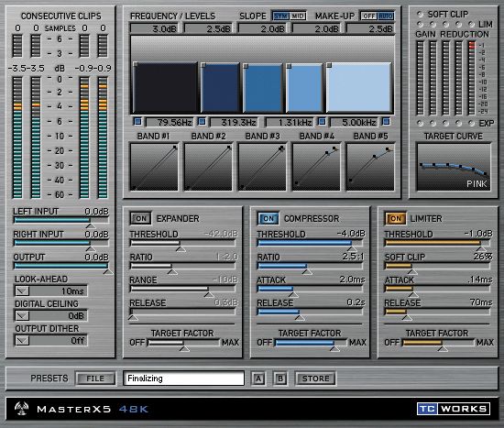Screen dimensions: 504x428
Task: Click the Right Input gain slider
Action: click(x=61, y=243)
